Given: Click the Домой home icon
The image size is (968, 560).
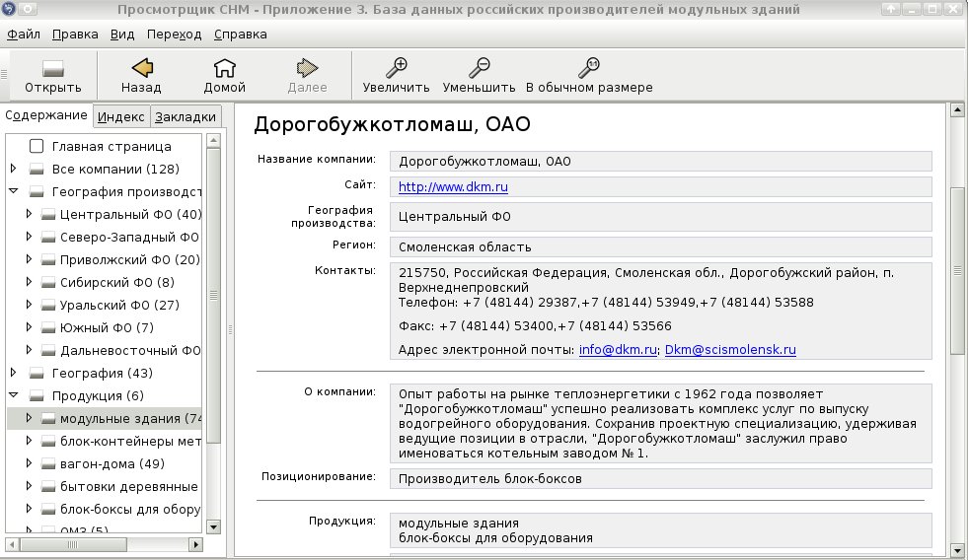Looking at the screenshot, I should click(x=225, y=68).
